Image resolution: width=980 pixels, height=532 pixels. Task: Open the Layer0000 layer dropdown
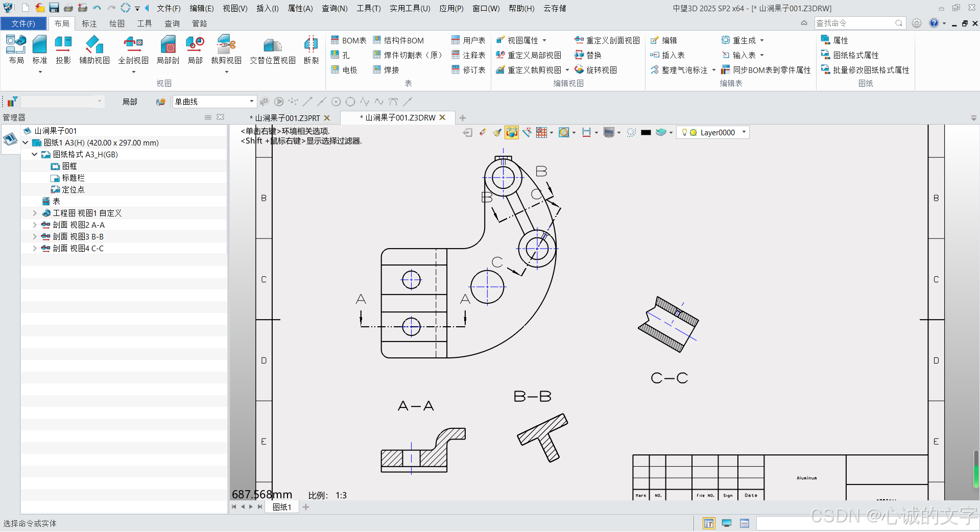coord(744,132)
